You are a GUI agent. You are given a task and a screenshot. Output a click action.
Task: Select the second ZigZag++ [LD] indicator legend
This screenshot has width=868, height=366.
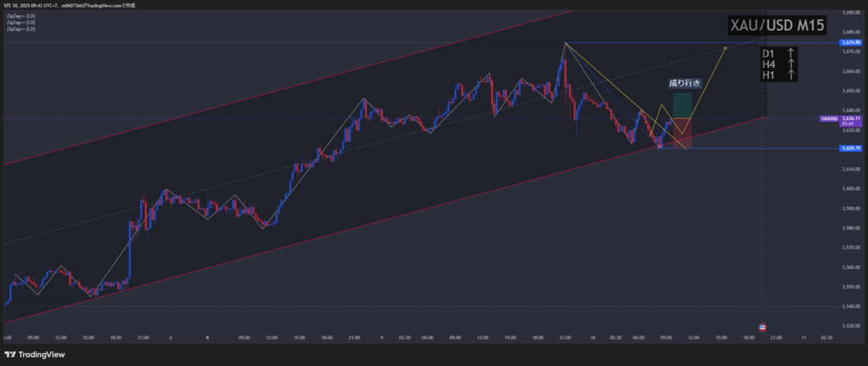(x=20, y=22)
